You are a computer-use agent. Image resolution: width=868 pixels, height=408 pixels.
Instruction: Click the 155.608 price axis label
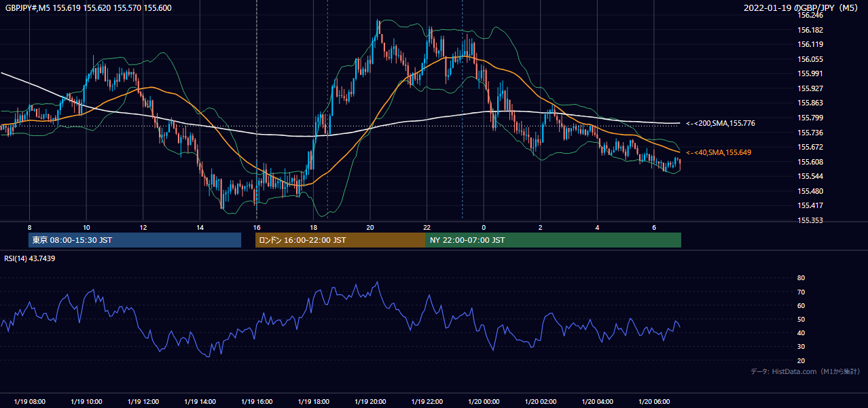click(x=810, y=162)
